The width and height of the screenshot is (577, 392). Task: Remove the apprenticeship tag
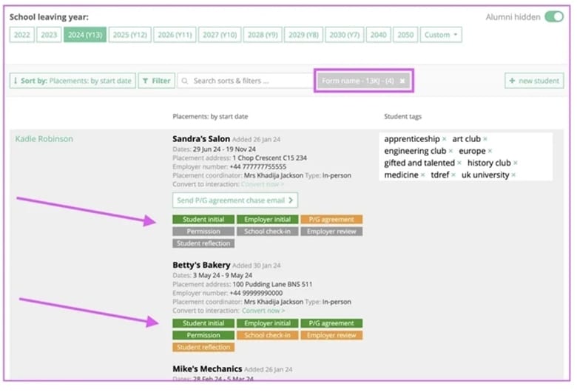(x=444, y=139)
